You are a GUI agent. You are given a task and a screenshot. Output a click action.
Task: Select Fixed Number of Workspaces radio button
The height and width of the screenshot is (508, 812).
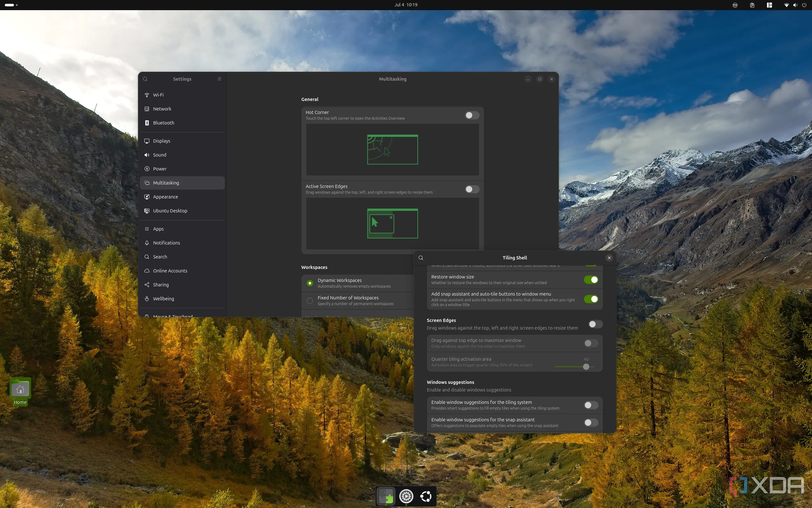[x=310, y=301]
